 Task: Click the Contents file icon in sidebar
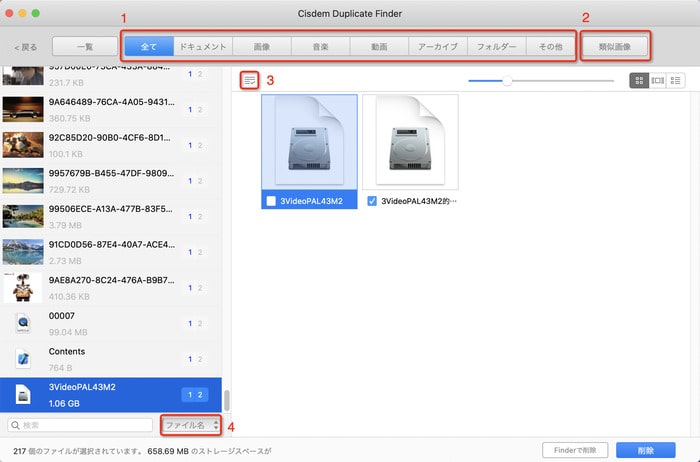click(x=22, y=359)
